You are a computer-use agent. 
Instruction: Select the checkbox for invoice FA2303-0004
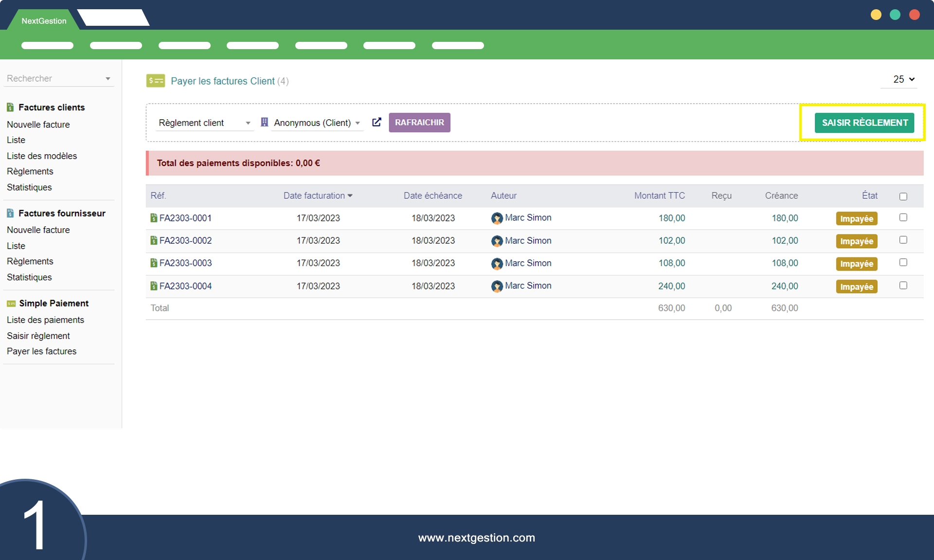click(x=903, y=286)
